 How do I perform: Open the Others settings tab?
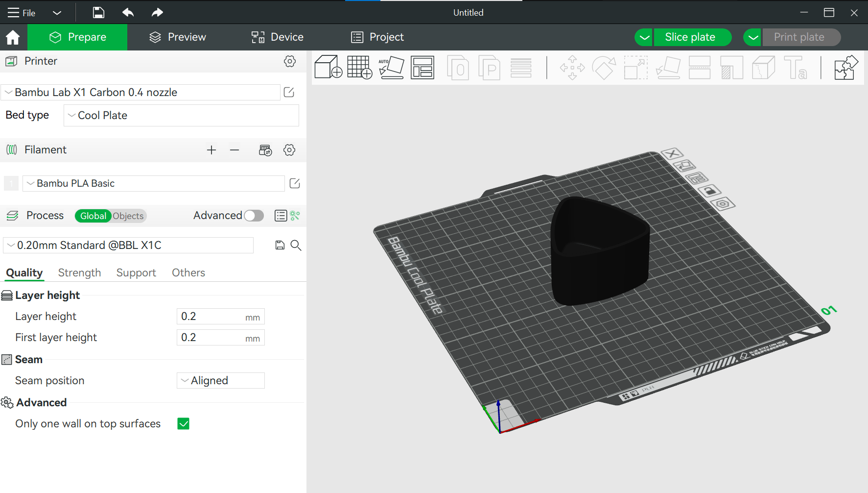(x=188, y=273)
